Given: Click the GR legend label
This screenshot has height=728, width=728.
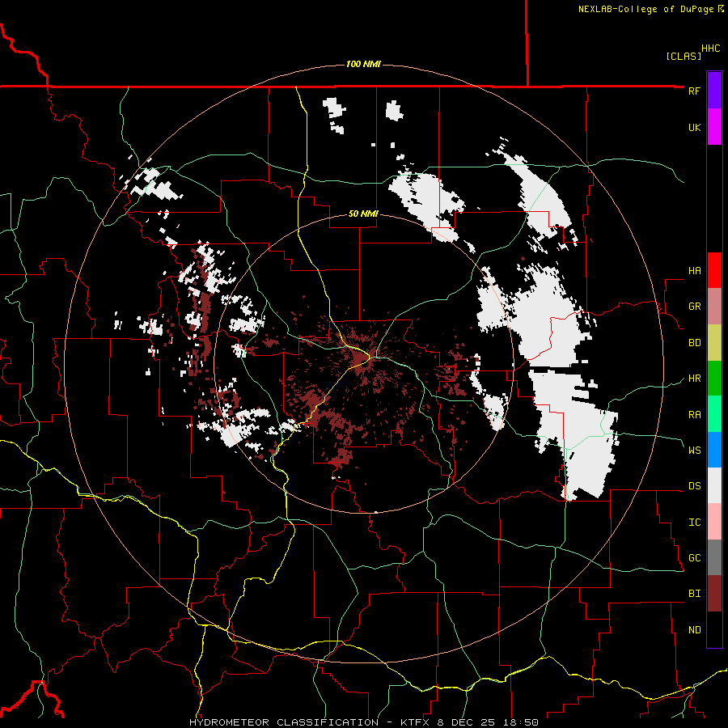Looking at the screenshot, I should [694, 307].
